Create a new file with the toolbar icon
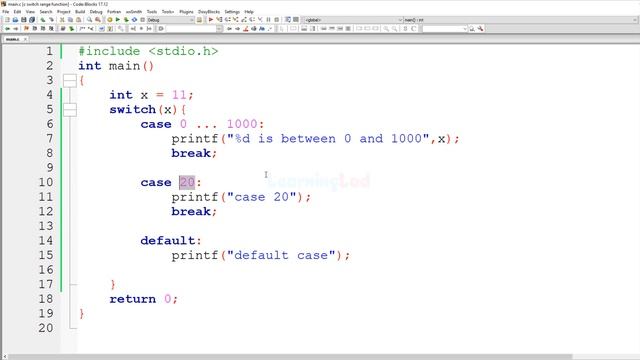The height and width of the screenshot is (360, 640). 7,20
